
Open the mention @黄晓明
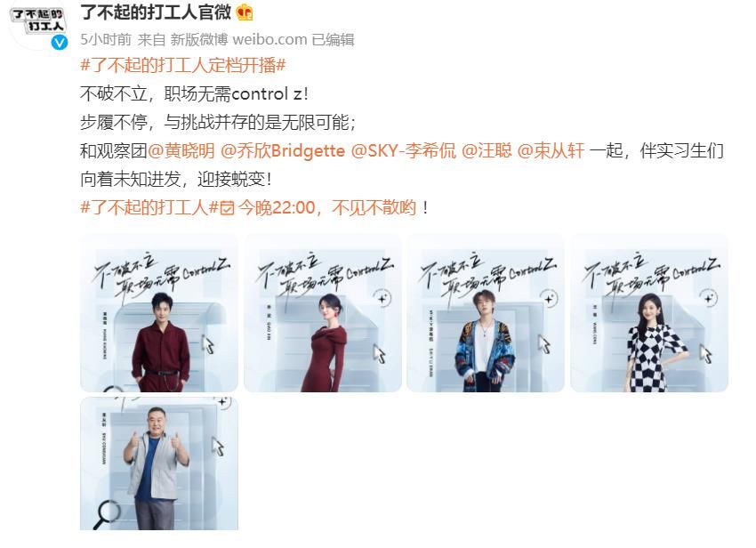[181, 151]
